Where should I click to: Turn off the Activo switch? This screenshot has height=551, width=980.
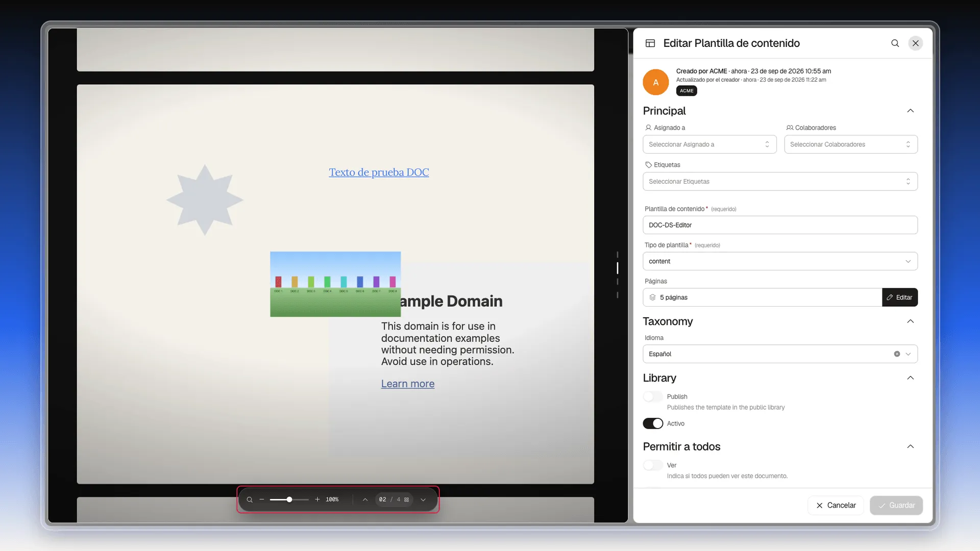[653, 423]
